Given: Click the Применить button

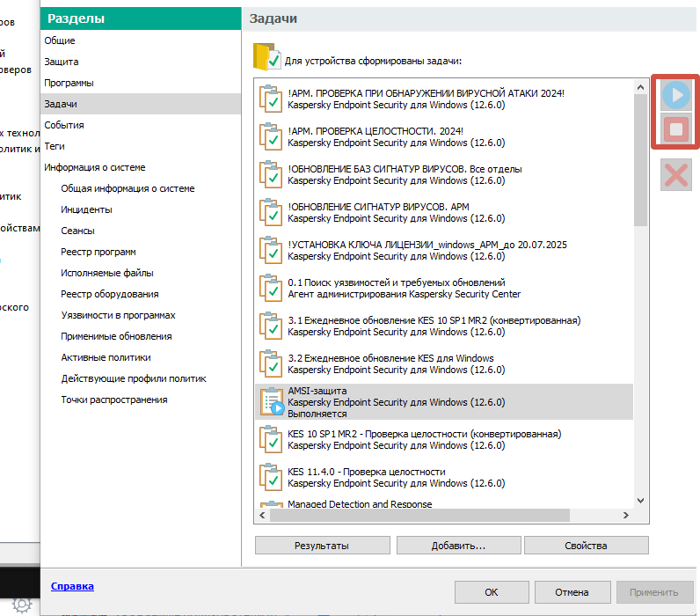Looking at the screenshot, I should pyautogui.click(x=654, y=592).
